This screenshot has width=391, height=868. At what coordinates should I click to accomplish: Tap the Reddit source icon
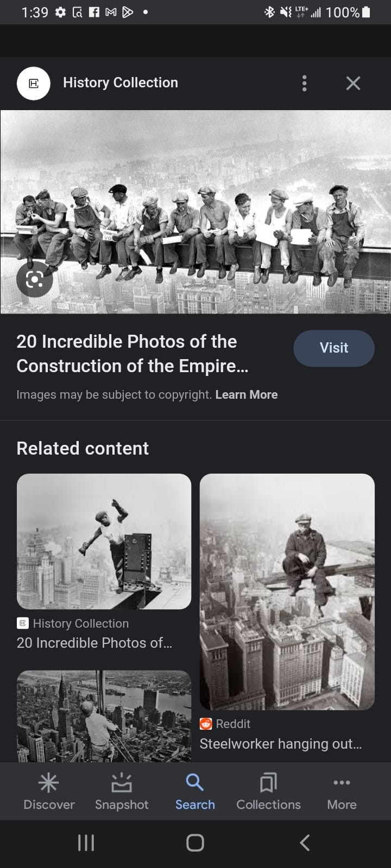pos(206,724)
